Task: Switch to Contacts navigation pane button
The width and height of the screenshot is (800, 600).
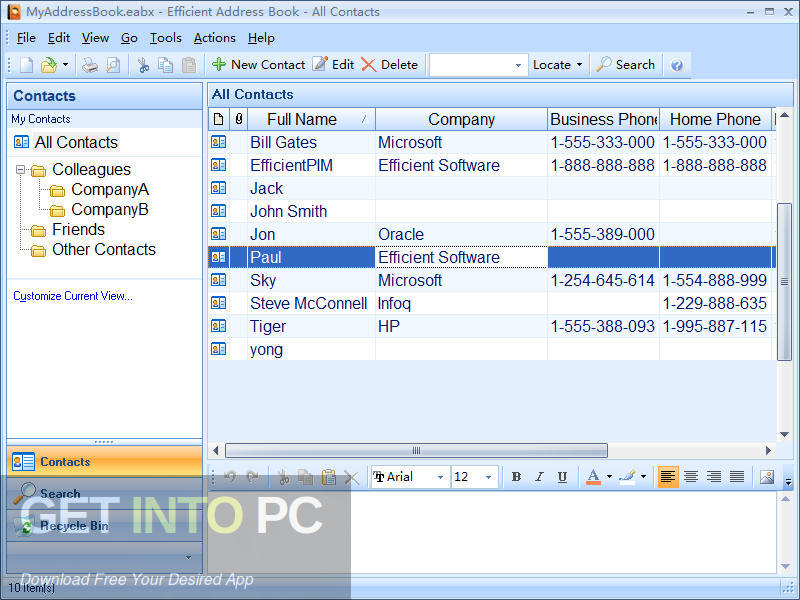Action: click(x=105, y=462)
